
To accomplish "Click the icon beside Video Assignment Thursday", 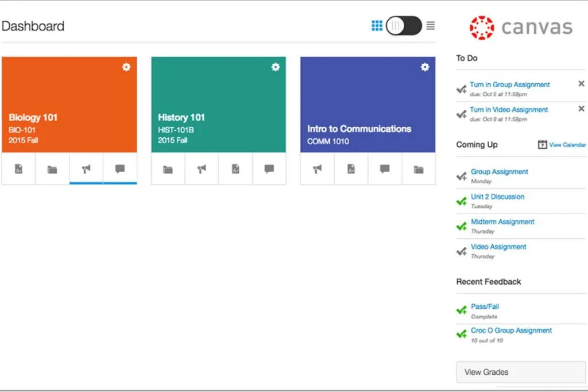I will [462, 251].
